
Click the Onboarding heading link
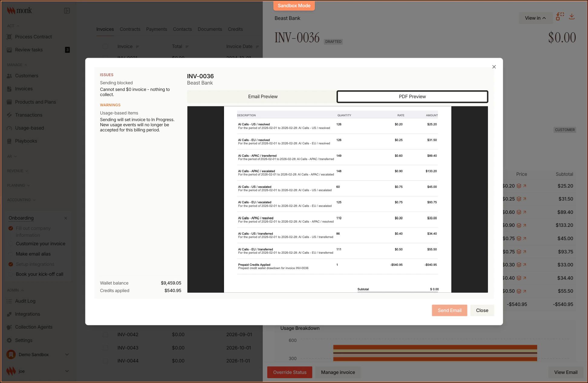(21, 218)
